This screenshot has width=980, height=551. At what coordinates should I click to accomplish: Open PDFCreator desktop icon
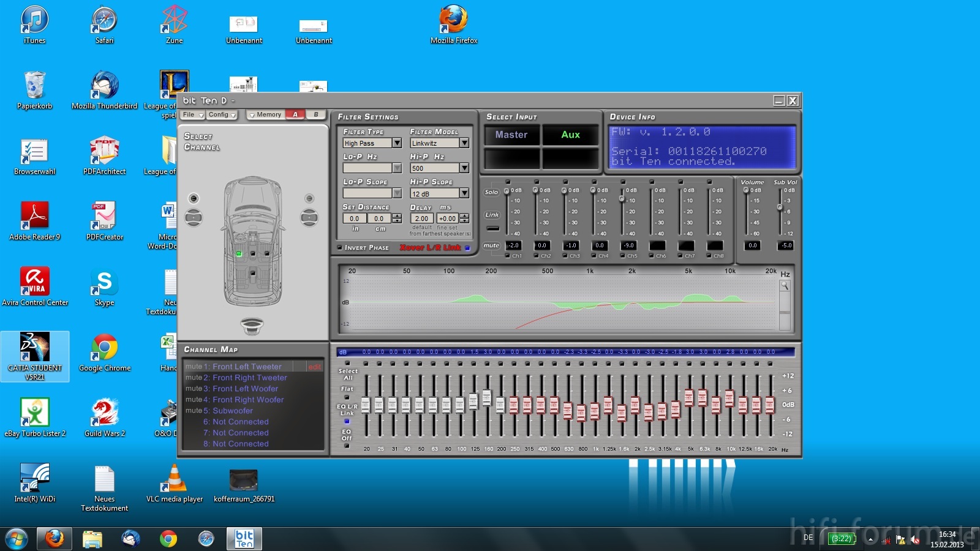pyautogui.click(x=105, y=221)
